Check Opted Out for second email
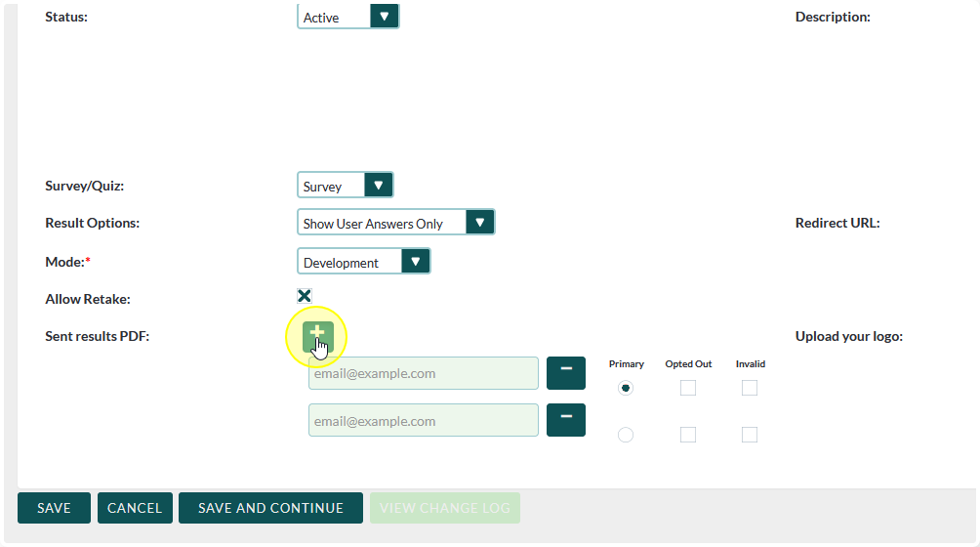This screenshot has height=547, width=980. [x=688, y=435]
